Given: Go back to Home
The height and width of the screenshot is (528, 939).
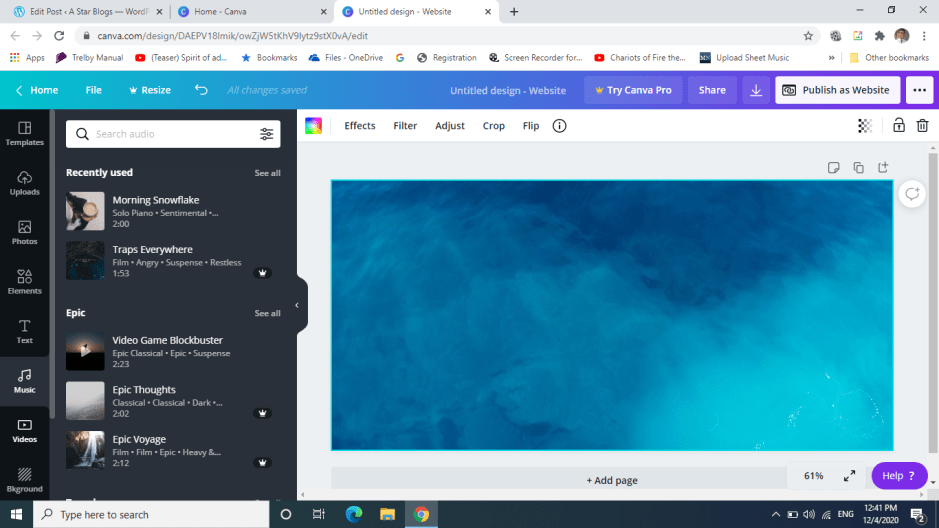Looking at the screenshot, I should 37,90.
